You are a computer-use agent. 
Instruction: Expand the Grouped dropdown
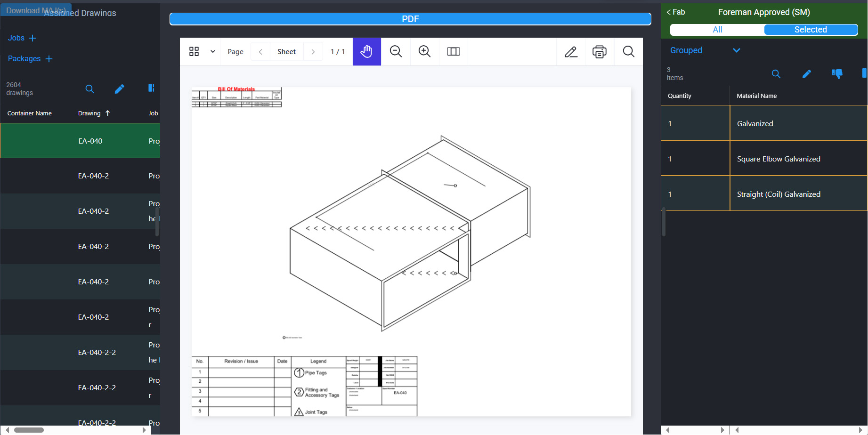coord(736,50)
